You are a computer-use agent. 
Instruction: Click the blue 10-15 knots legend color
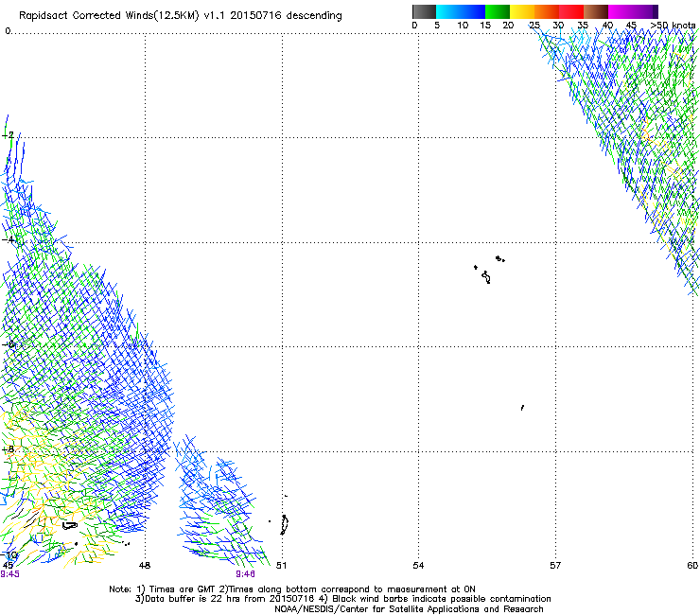coord(473,11)
